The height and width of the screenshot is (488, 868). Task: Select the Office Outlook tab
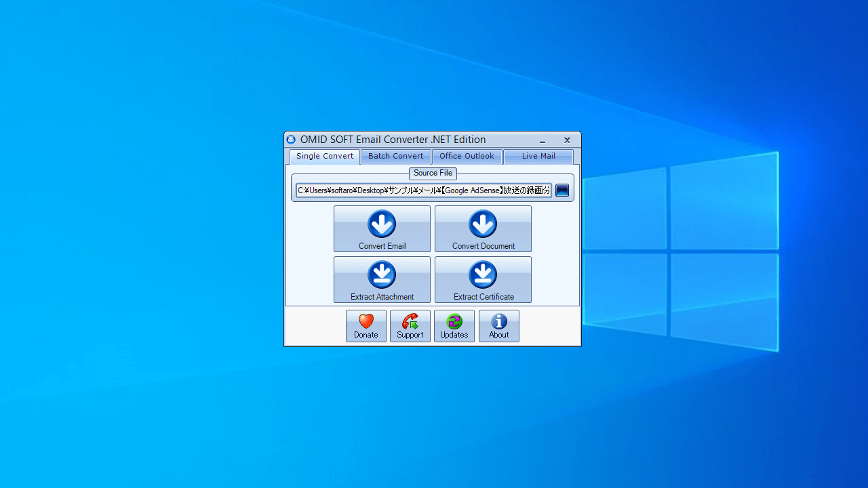click(x=467, y=157)
